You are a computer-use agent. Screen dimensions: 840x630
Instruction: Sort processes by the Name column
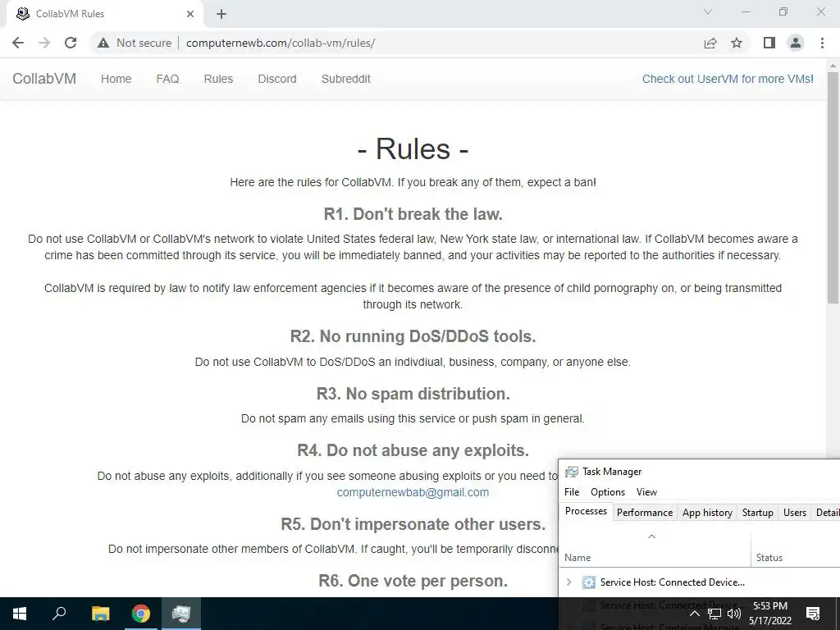(655, 549)
